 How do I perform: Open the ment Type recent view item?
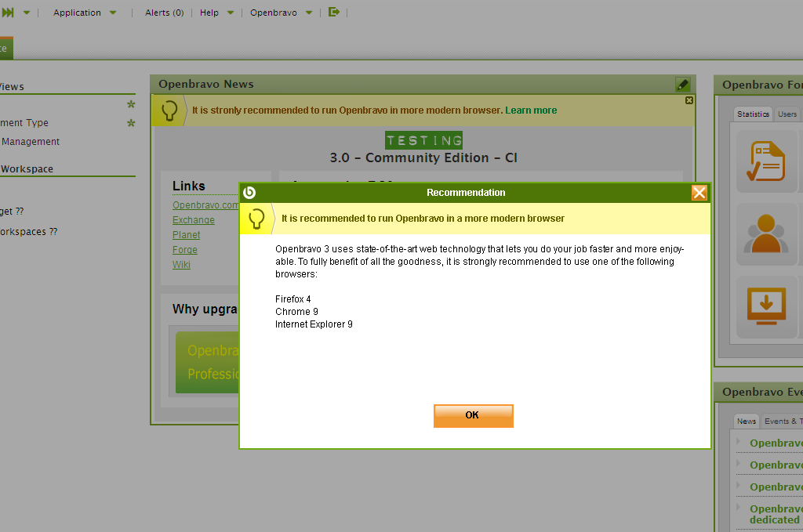point(24,123)
